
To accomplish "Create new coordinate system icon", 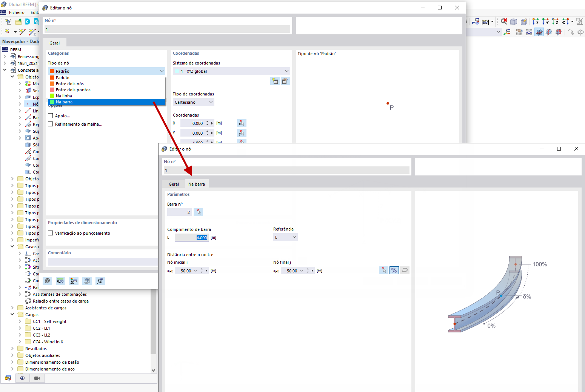I will pos(275,81).
